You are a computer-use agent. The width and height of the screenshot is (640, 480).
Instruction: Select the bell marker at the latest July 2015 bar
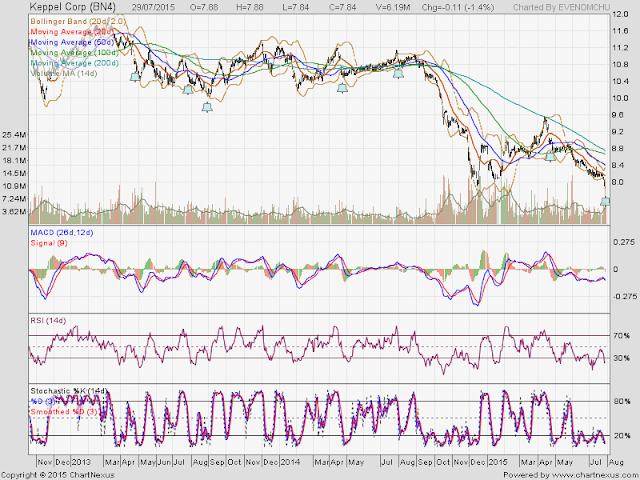605,201
